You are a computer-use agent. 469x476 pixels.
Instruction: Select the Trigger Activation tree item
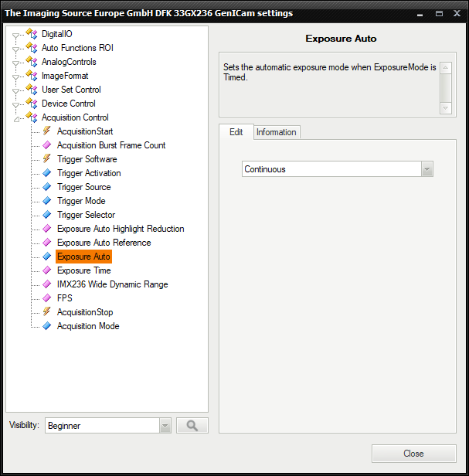(x=89, y=173)
